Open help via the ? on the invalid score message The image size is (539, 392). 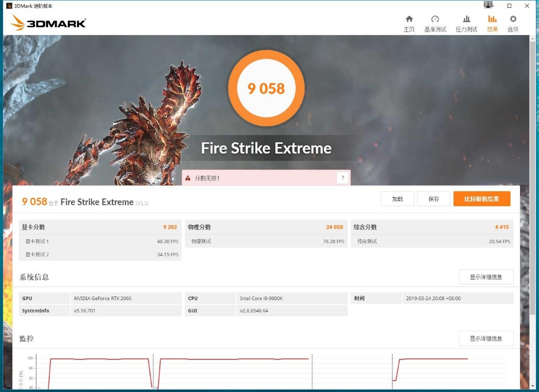coord(343,177)
